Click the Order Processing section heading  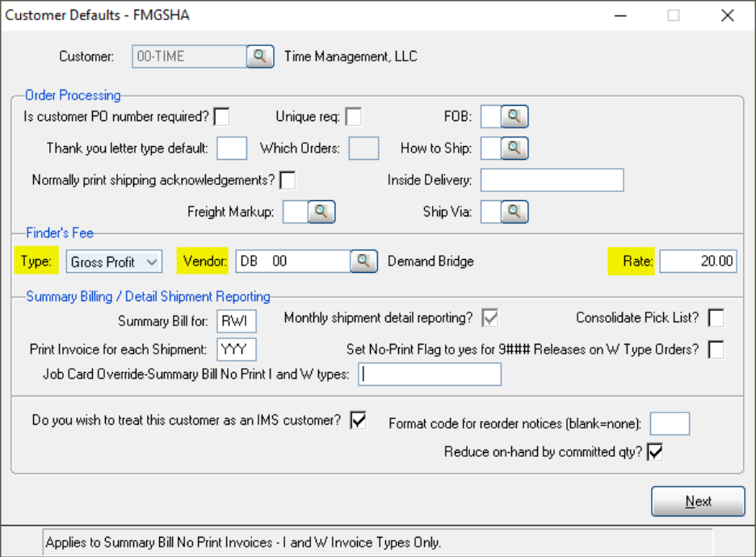click(73, 95)
